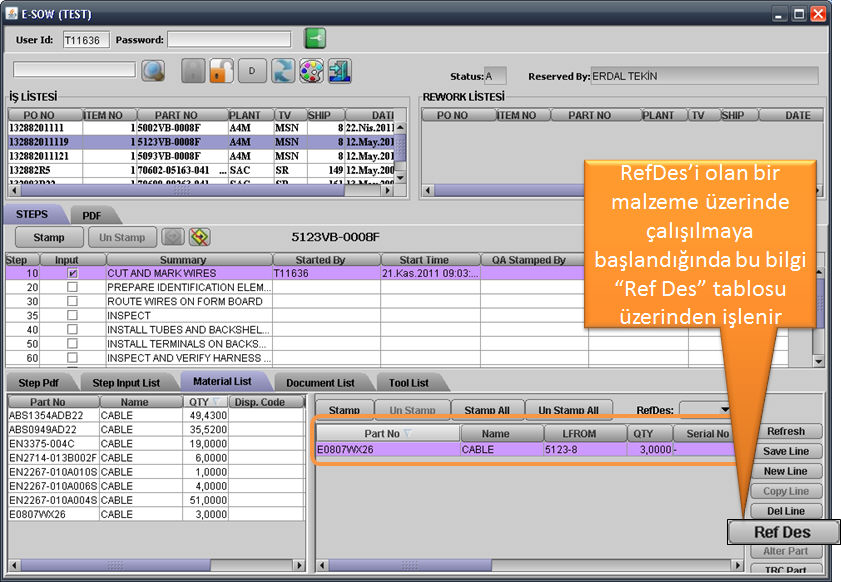Check the Input box for step 35
841x582 pixels.
coord(72,315)
